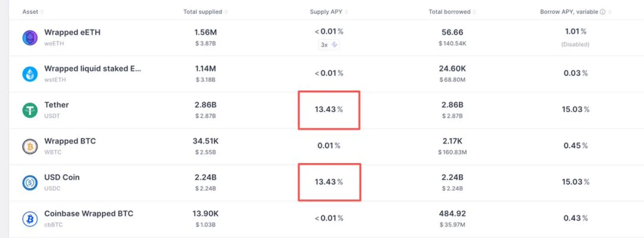
Task: Click the Borrow APY info icon
Action: click(x=602, y=12)
